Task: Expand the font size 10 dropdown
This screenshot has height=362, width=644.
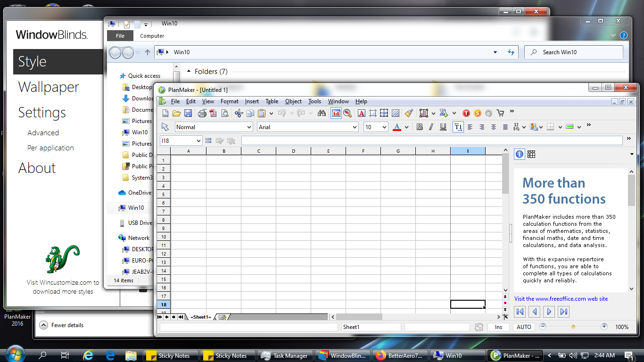Action: pyautogui.click(x=385, y=127)
